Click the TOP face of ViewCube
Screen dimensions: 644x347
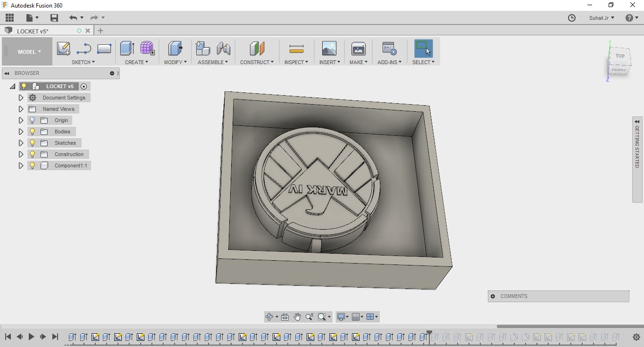tap(619, 56)
